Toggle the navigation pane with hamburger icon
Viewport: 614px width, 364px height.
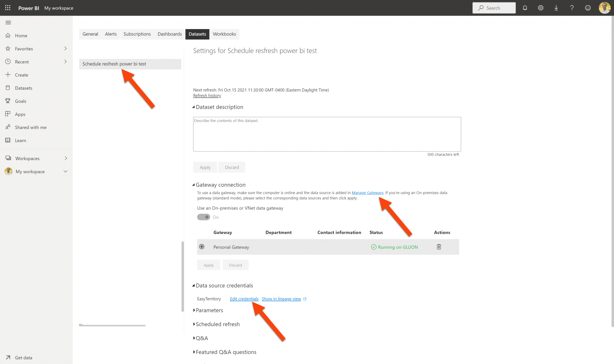[8, 22]
